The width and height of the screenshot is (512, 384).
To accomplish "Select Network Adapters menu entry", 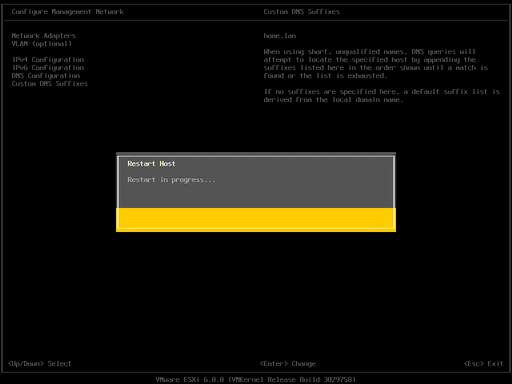I will 44,36.
